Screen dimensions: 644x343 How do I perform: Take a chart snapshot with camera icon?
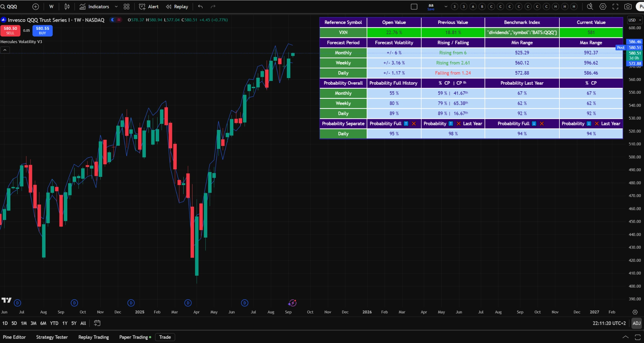[628, 7]
